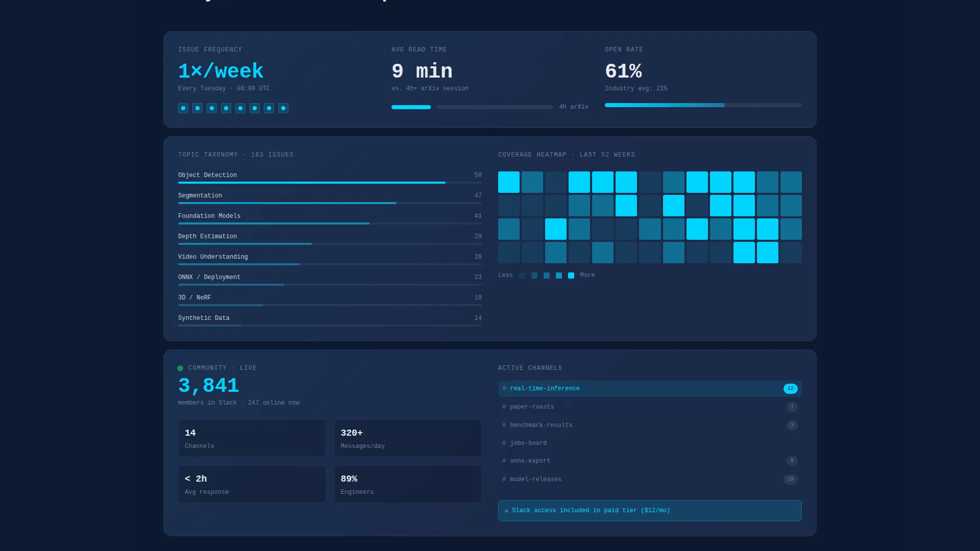Click the 19 badge beside model-releases
Image resolution: width=980 pixels, height=551 pixels.
(x=790, y=480)
